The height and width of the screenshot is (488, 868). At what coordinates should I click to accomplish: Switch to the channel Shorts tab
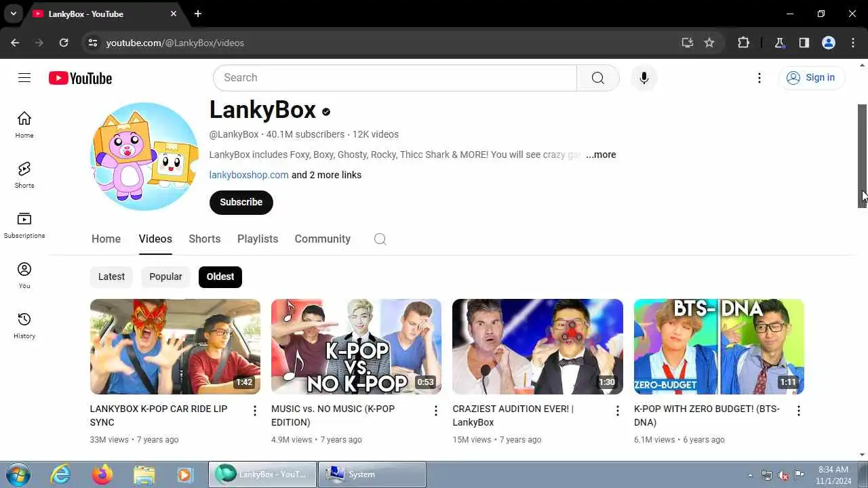point(205,239)
